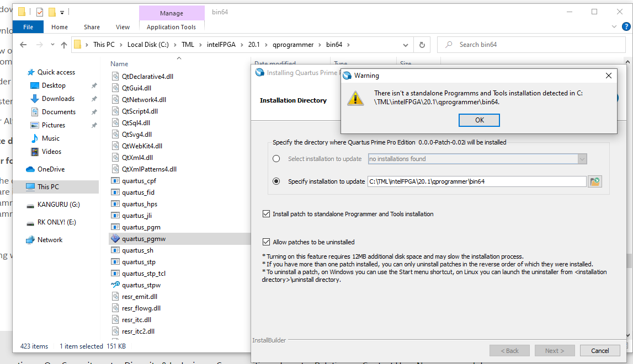Screen dimensions: 633x364
Task: Open Desktop in navigation pane
Action: click(54, 85)
